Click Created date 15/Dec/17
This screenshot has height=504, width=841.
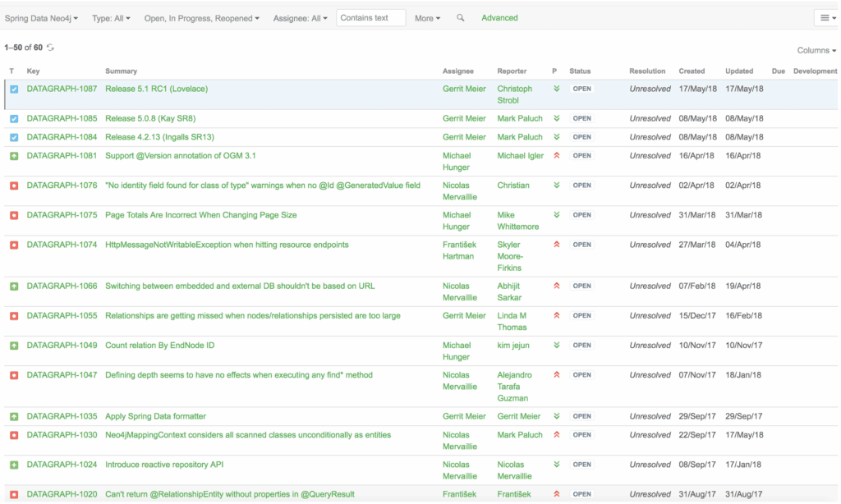(x=697, y=316)
